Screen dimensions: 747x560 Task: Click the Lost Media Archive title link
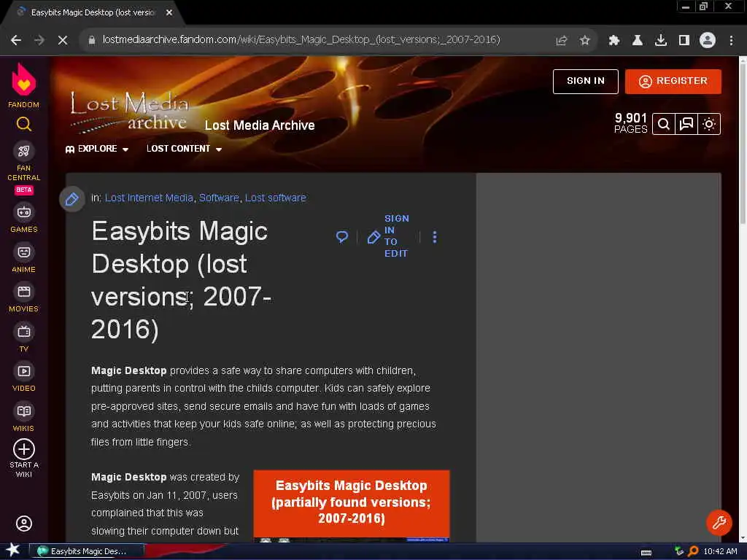(x=260, y=125)
